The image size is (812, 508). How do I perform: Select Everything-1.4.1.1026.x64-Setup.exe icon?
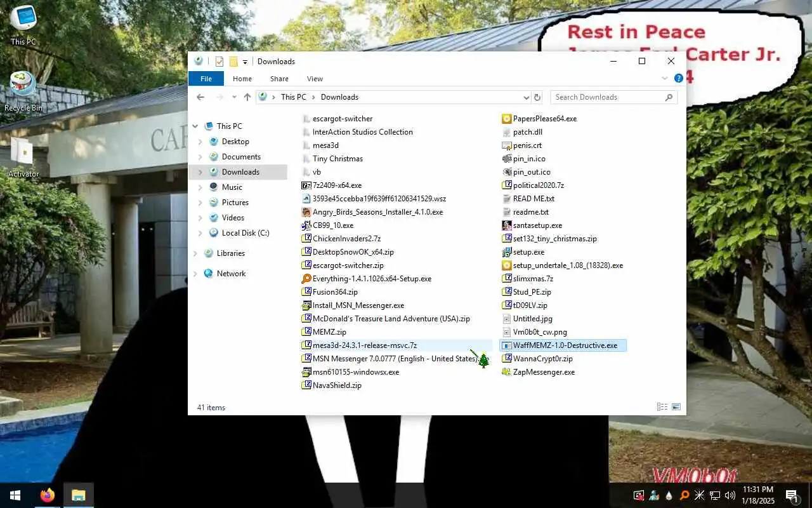click(x=306, y=279)
